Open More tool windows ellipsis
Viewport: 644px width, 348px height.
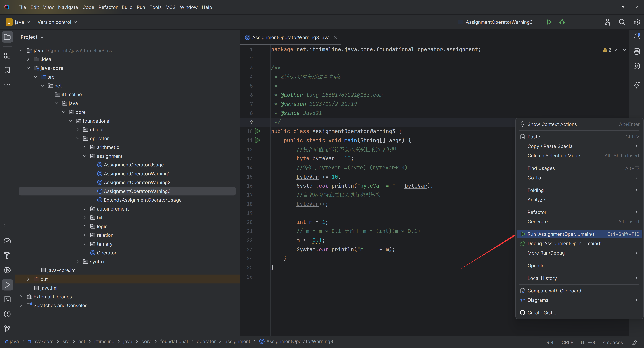7,85
